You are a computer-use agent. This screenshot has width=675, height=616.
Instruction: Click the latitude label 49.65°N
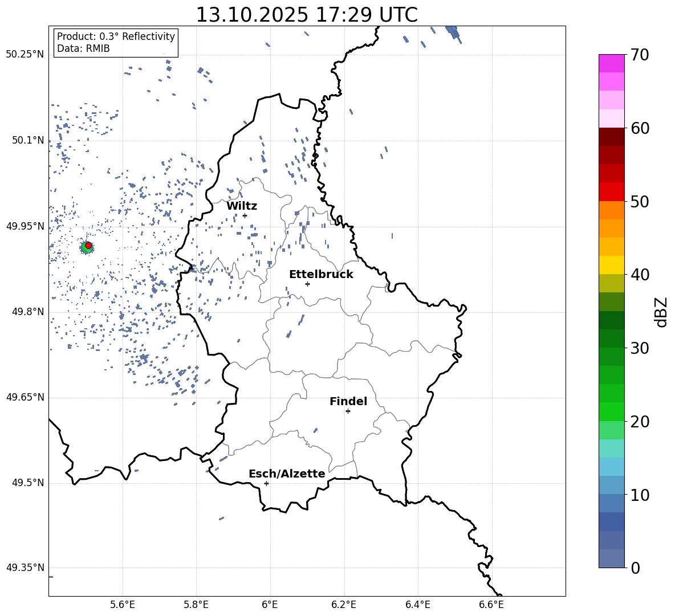click(25, 397)
